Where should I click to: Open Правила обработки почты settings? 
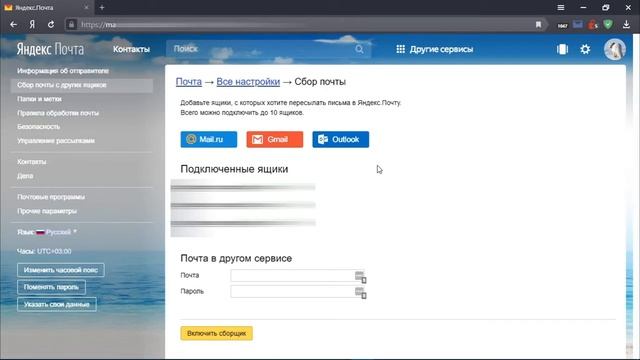(x=58, y=113)
